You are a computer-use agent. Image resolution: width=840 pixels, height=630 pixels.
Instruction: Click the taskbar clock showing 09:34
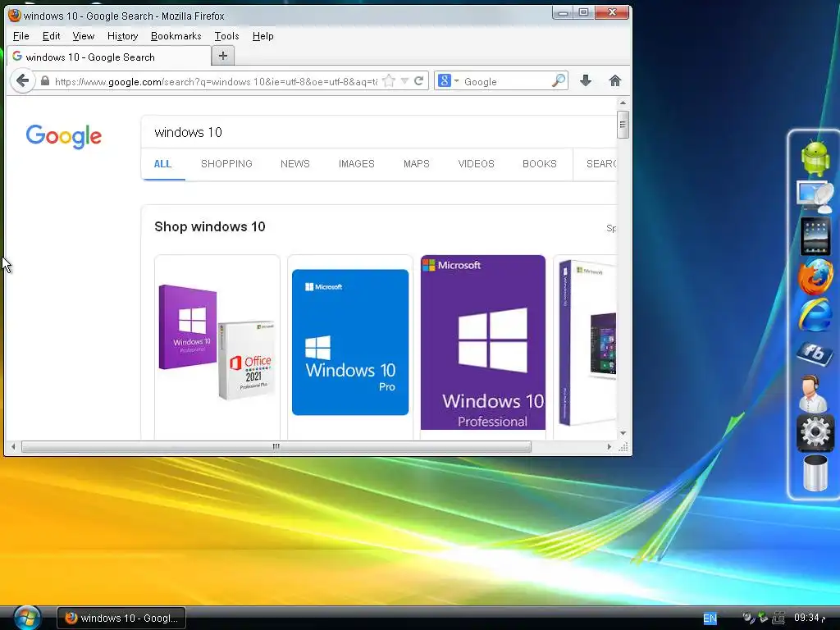810,618
